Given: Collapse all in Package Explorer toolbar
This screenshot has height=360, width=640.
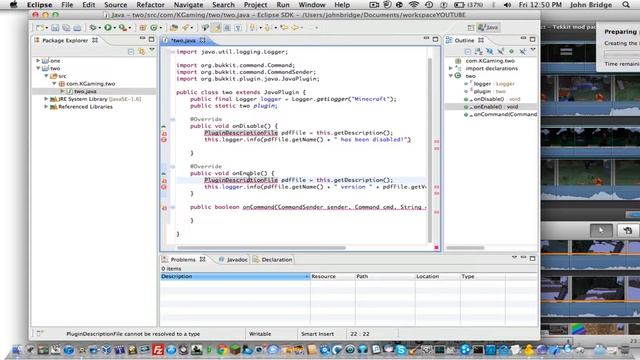Looking at the screenshot, I should (131, 51).
